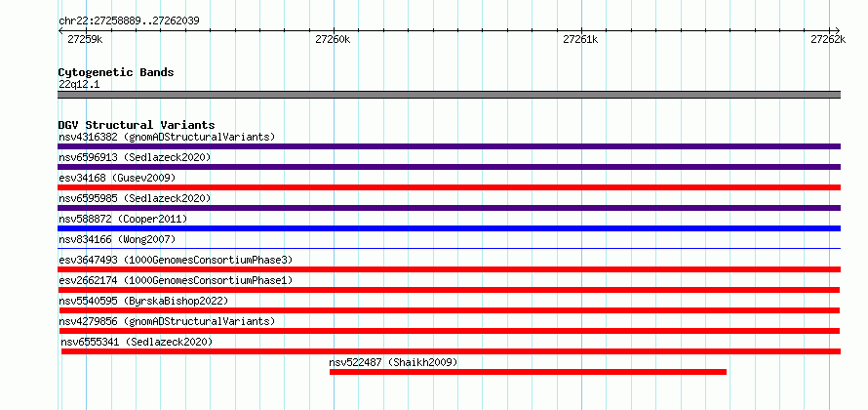Click nsv6555341 (Sedlazeck2020) label
Screen dimensions: 868x410
tap(137, 342)
